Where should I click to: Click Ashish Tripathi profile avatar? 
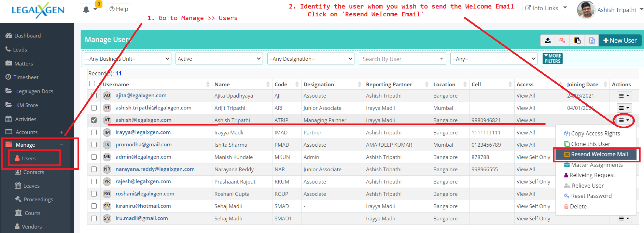click(586, 10)
